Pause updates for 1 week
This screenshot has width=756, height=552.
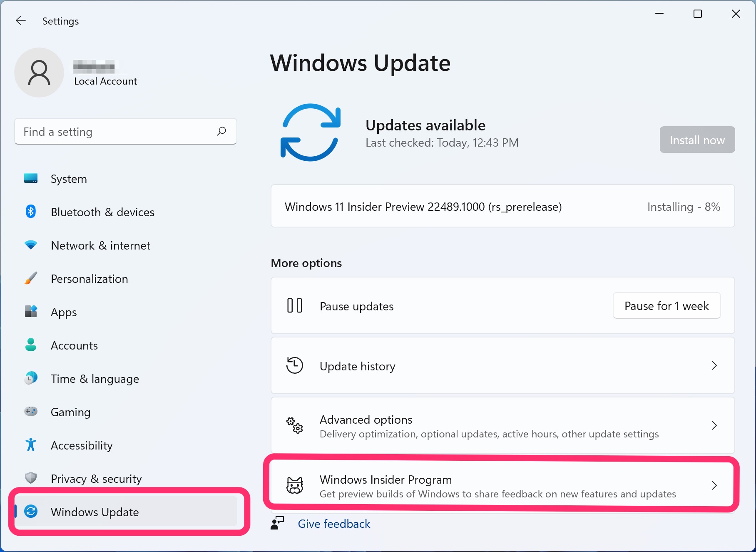pyautogui.click(x=666, y=305)
